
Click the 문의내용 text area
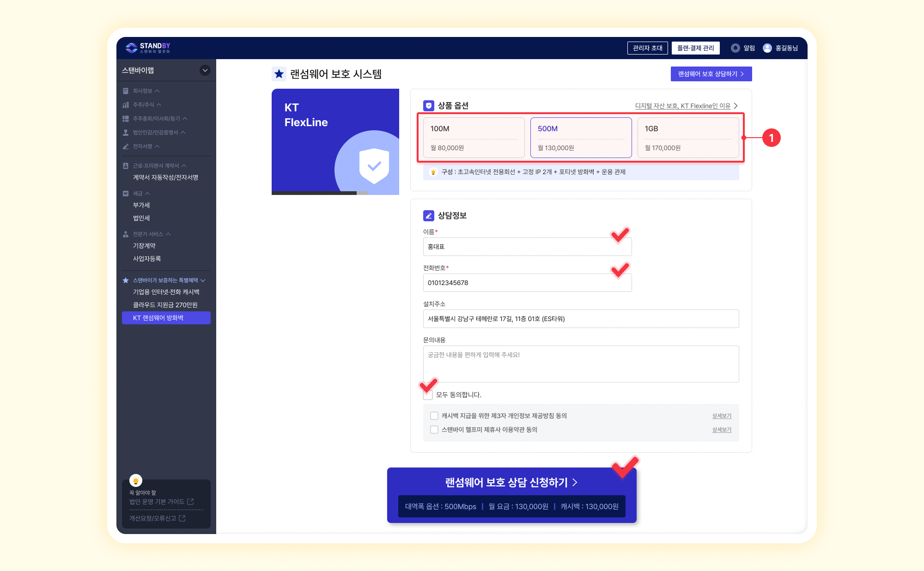tap(581, 364)
